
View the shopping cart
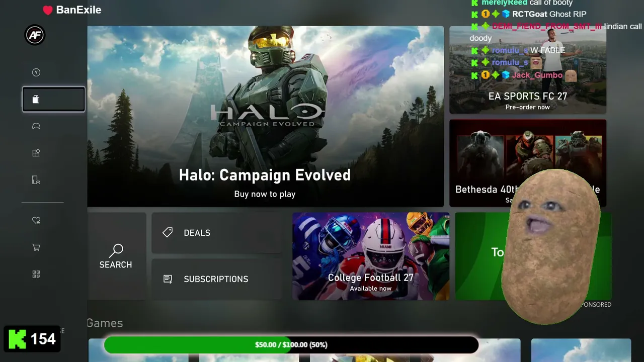pyautogui.click(x=36, y=247)
